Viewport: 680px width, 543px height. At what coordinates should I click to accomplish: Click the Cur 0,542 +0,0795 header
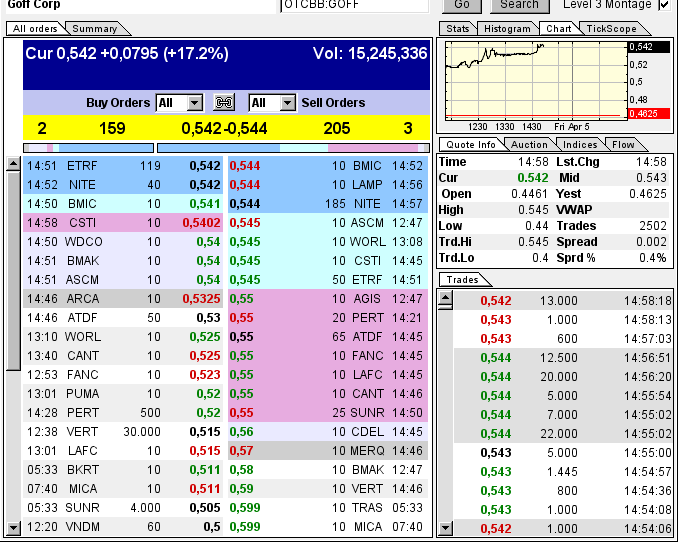(x=127, y=54)
